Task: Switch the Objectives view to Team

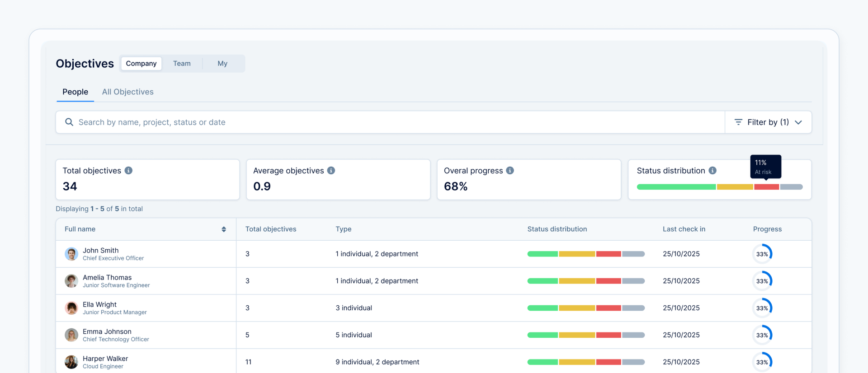Action: 182,64
